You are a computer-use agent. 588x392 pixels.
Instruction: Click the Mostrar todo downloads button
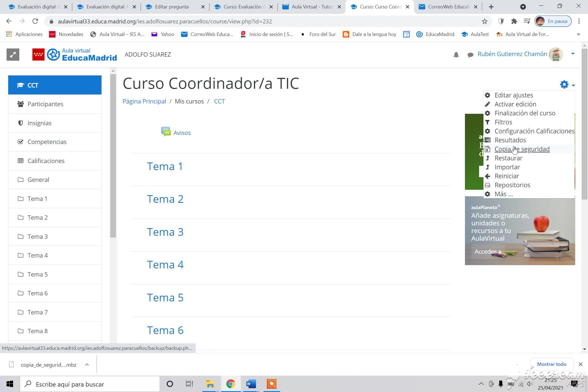[552, 364]
